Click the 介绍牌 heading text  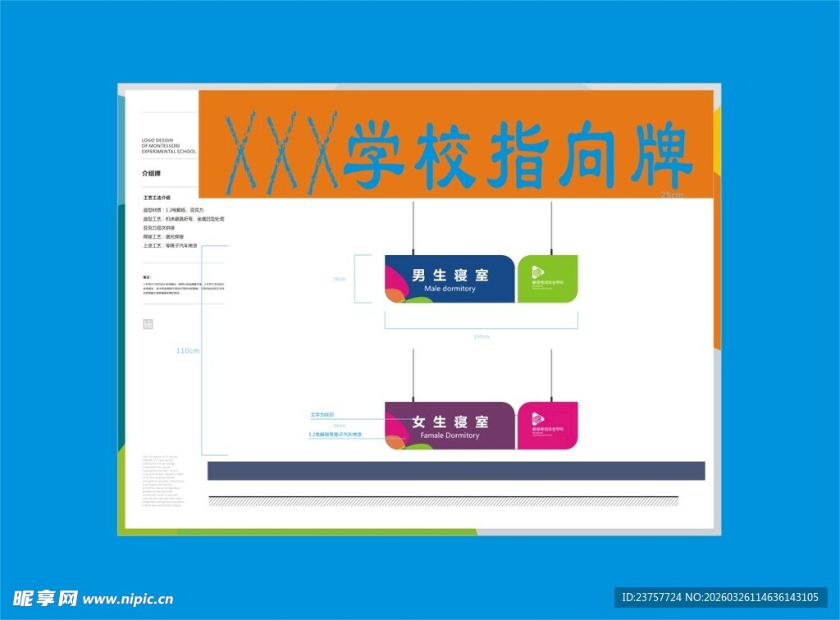pyautogui.click(x=151, y=174)
